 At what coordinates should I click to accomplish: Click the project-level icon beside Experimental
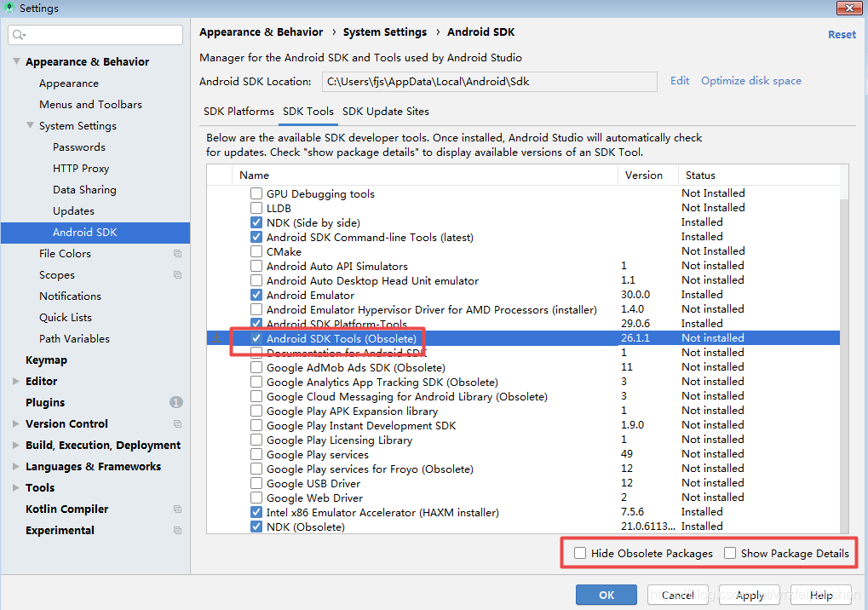point(177,530)
